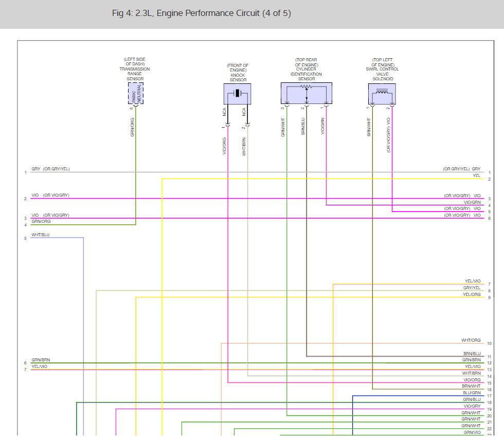Select the BRN/BLU label at right connector 11
Viewport: 504px width, 438px height.
tap(472, 354)
